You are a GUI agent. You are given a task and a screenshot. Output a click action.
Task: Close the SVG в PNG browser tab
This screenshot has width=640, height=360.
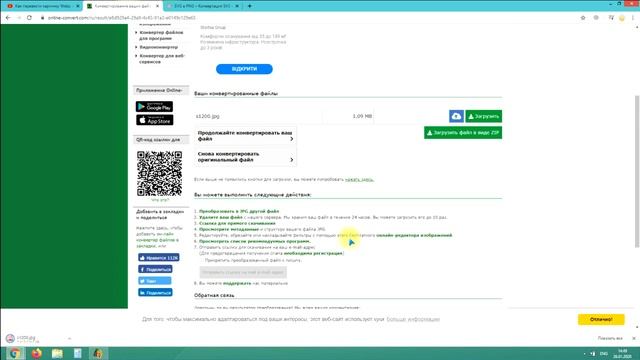pyautogui.click(x=237, y=6)
